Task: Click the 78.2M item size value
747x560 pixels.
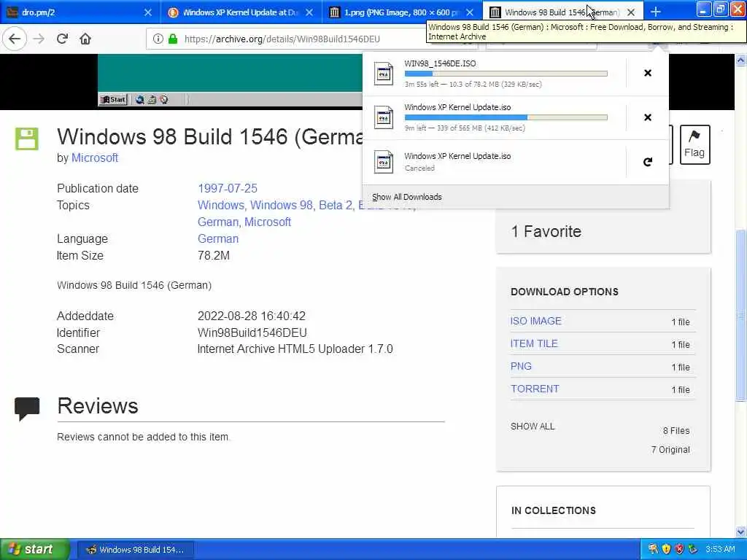Action: [x=214, y=255]
